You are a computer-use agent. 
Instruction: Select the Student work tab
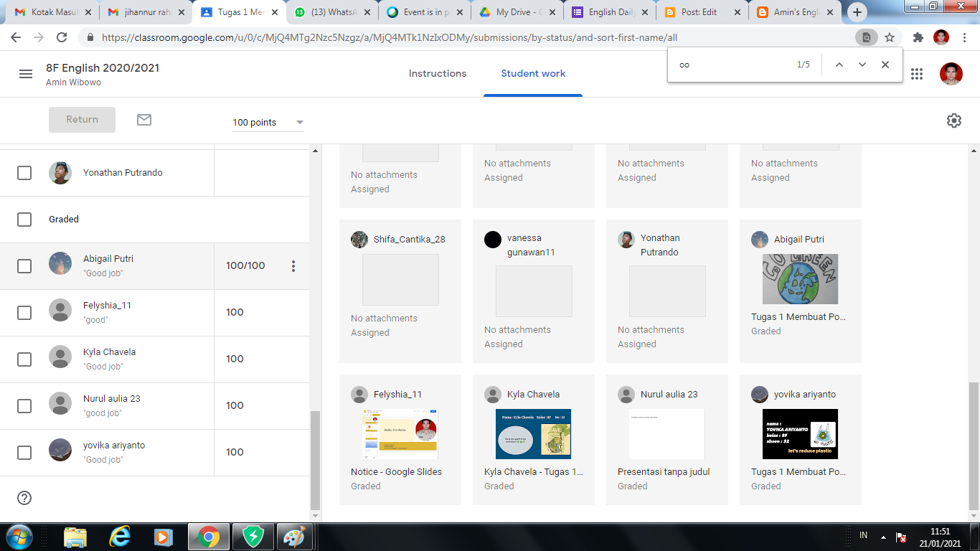pyautogui.click(x=533, y=73)
